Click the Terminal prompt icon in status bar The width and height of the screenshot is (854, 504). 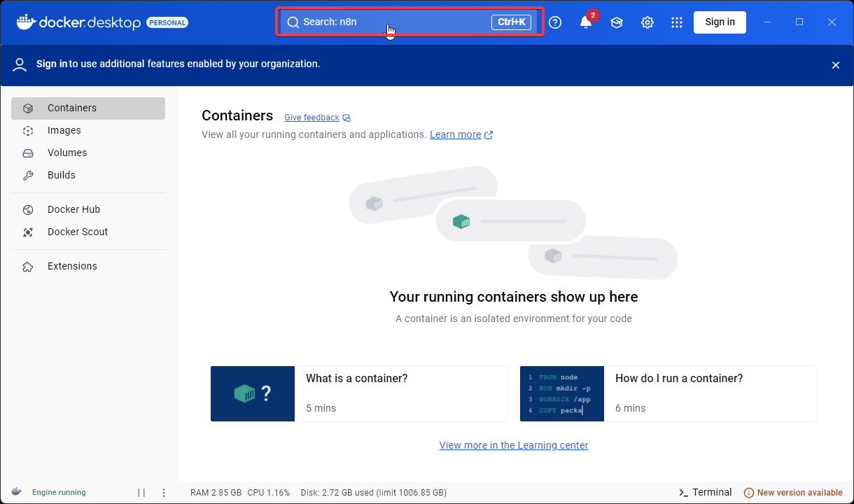pos(683,493)
